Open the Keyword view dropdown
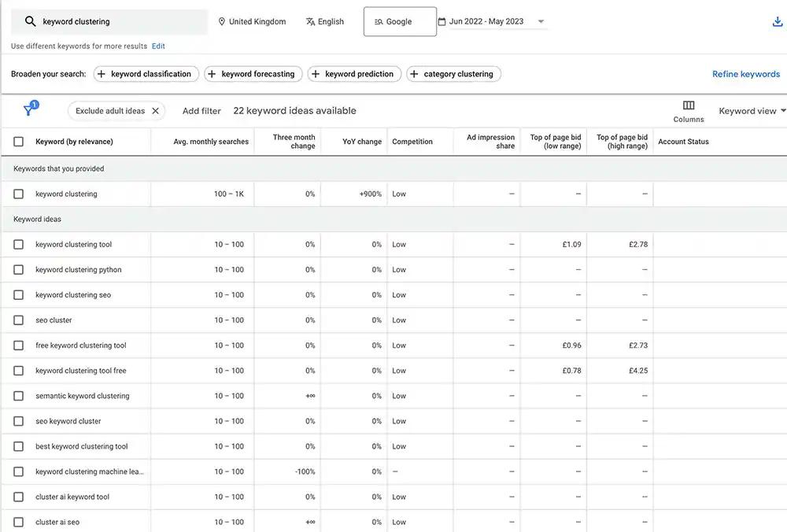The image size is (787, 532). [x=752, y=111]
